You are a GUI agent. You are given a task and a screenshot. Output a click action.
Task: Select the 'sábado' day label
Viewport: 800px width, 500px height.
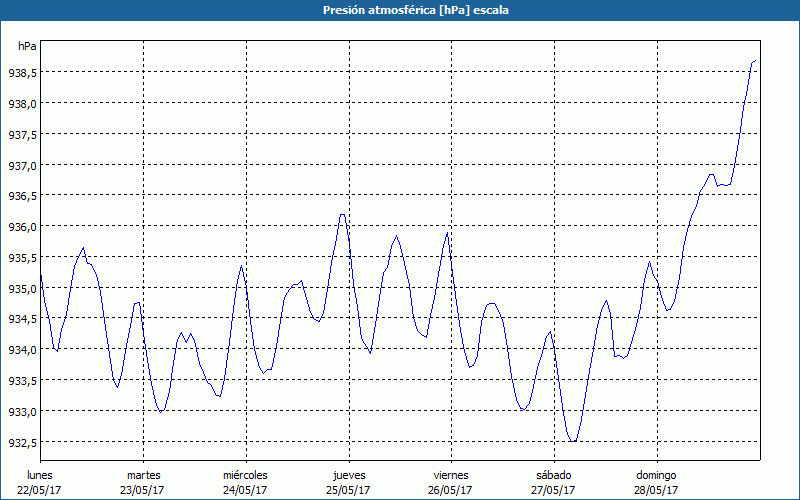(553, 475)
